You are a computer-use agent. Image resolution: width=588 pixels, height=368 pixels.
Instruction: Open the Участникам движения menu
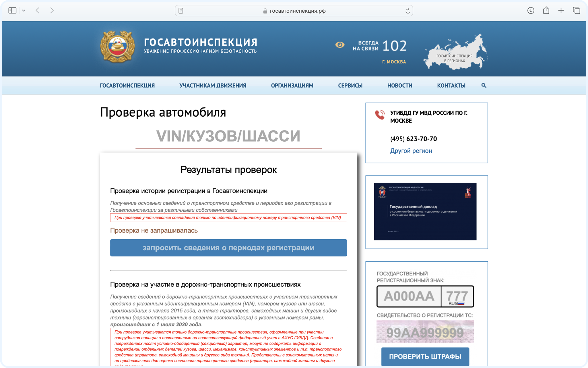pyautogui.click(x=213, y=85)
